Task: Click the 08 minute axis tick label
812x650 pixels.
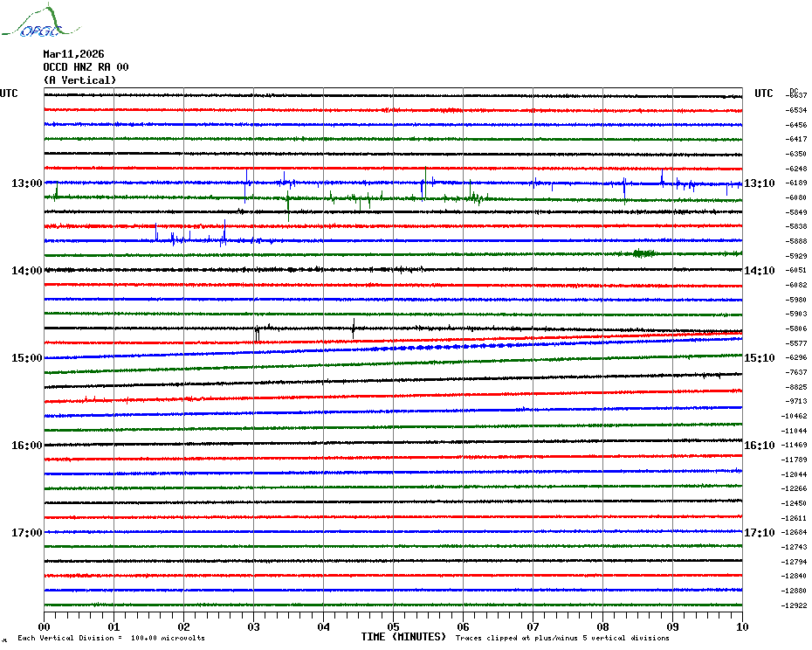Action: pos(603,626)
